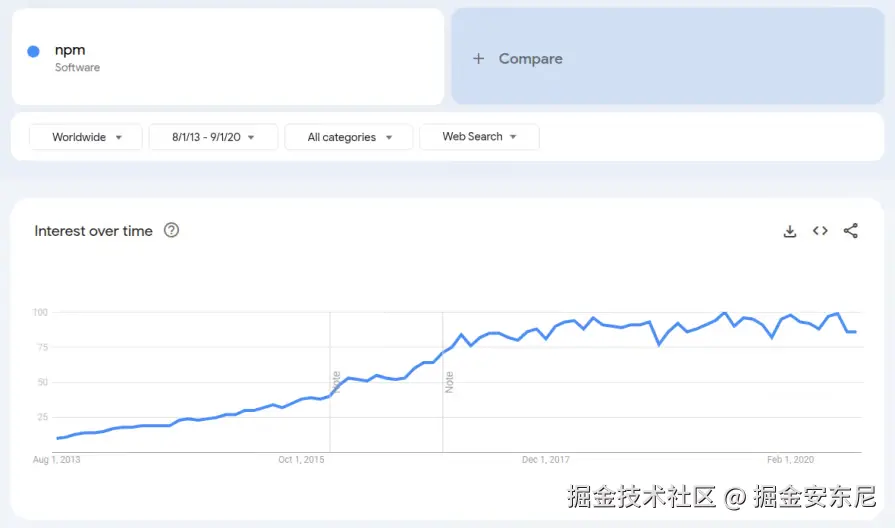
Task: Click the 50 value on y-axis
Action: tap(42, 382)
